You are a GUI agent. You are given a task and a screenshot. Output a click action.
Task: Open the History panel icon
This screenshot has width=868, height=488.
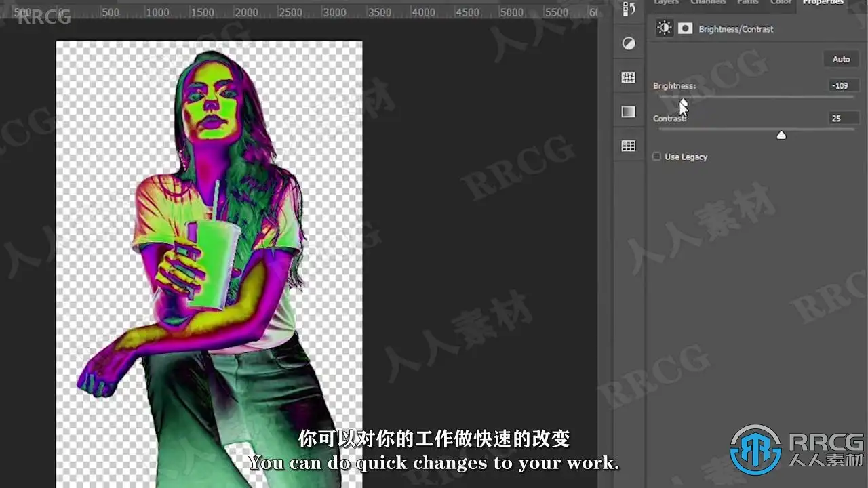click(x=629, y=9)
